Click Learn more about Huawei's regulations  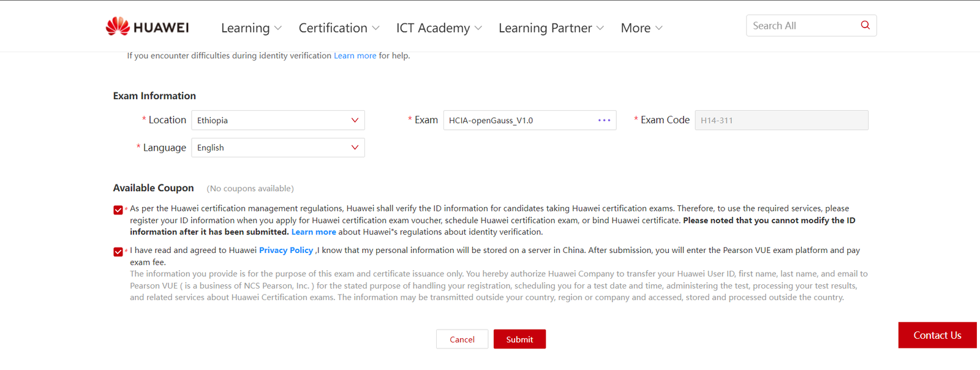[x=314, y=232]
